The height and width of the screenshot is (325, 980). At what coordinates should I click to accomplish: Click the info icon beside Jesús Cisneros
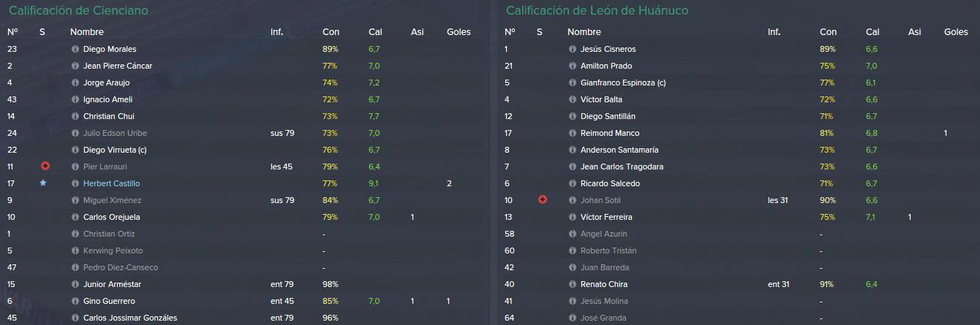[572, 49]
